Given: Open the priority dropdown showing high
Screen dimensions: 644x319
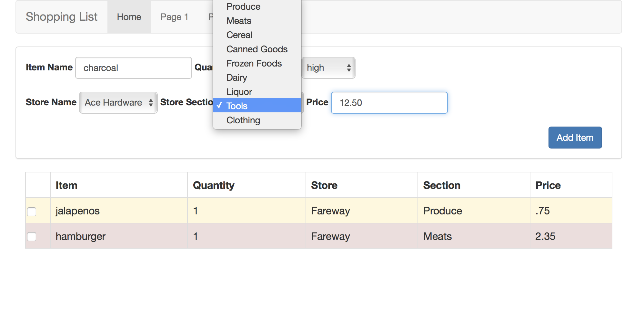Looking at the screenshot, I should click(328, 68).
